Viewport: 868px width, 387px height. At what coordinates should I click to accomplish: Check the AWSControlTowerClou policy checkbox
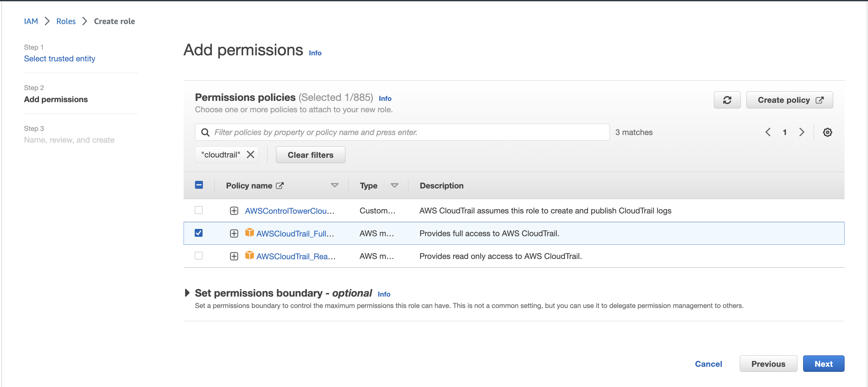point(199,210)
